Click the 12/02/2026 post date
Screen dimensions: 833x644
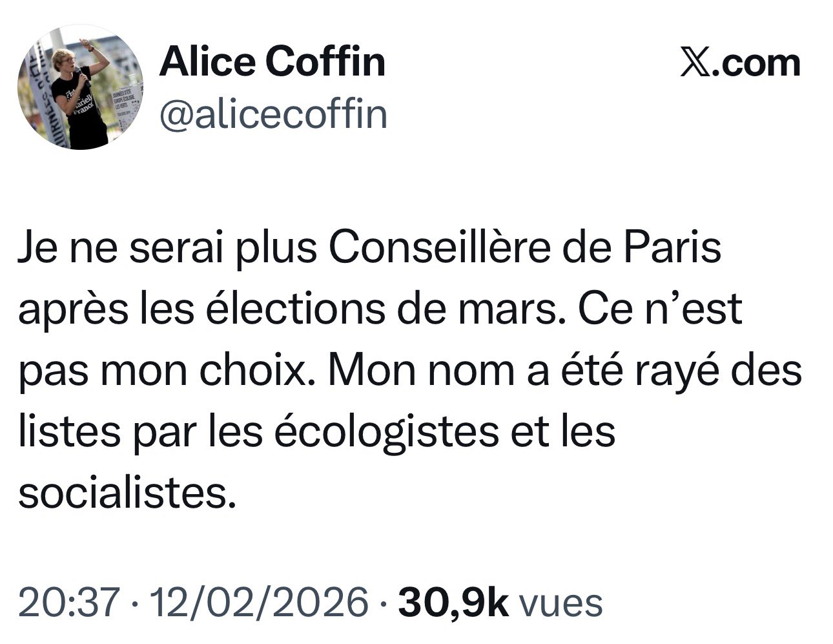pos(259,601)
